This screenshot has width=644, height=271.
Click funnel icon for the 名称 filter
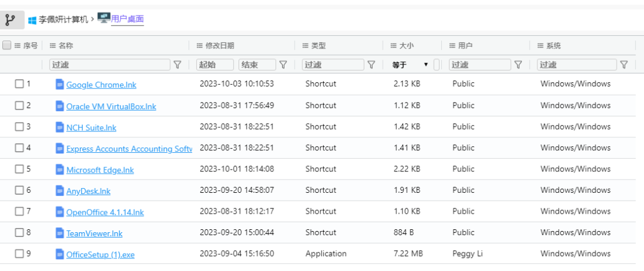pyautogui.click(x=178, y=64)
